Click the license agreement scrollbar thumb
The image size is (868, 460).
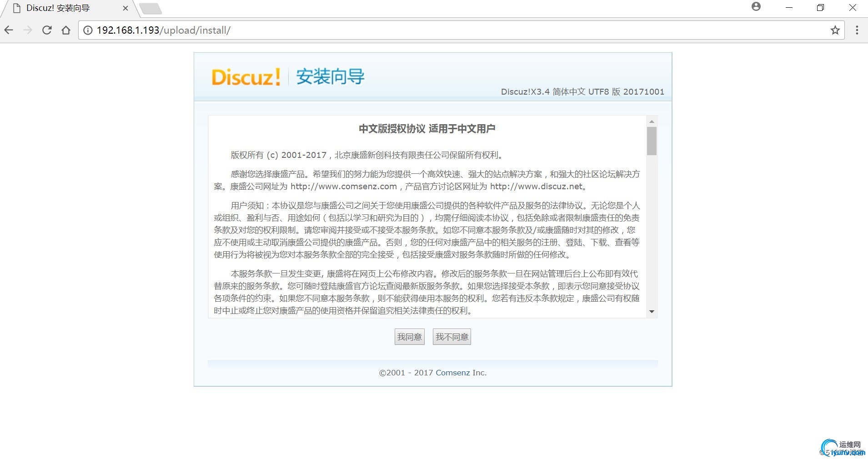(652, 141)
